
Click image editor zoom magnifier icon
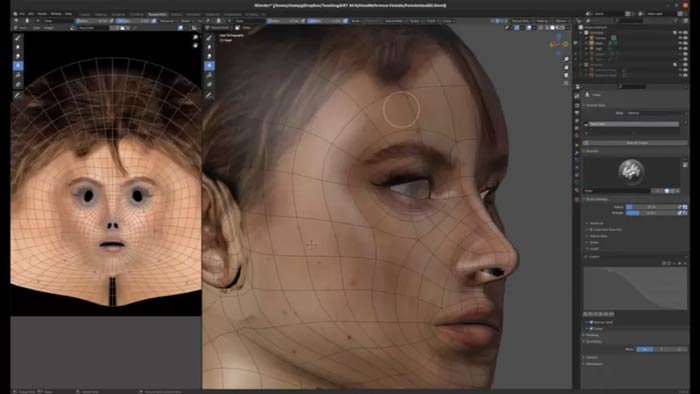[195, 37]
